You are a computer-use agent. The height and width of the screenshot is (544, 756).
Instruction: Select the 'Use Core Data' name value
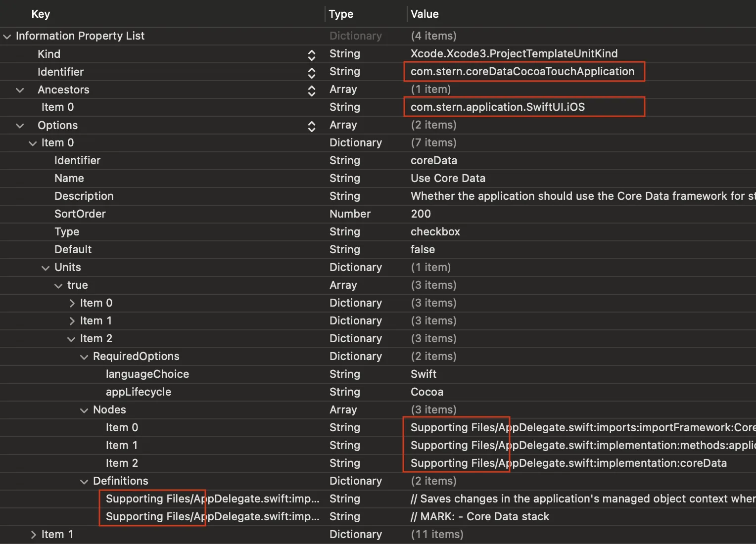[x=448, y=178]
